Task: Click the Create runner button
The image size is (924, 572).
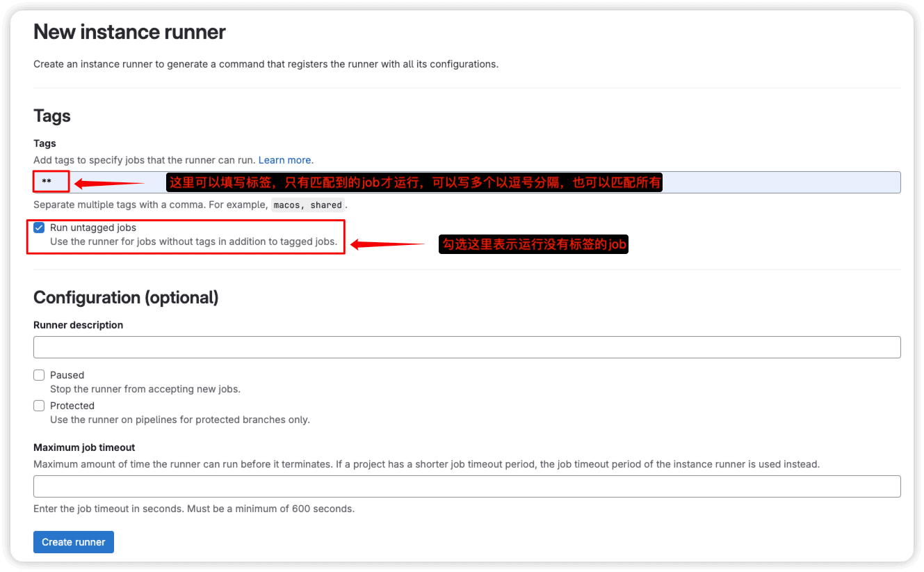Action: click(74, 542)
